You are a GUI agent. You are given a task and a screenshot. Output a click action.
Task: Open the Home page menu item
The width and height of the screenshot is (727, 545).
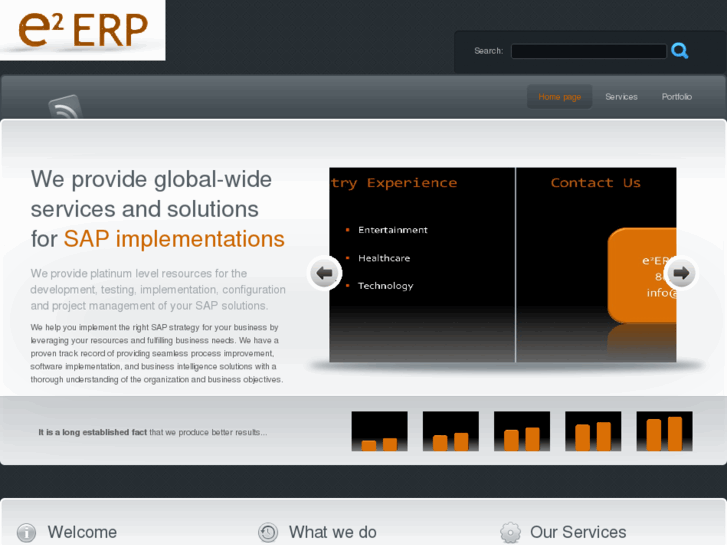(560, 97)
